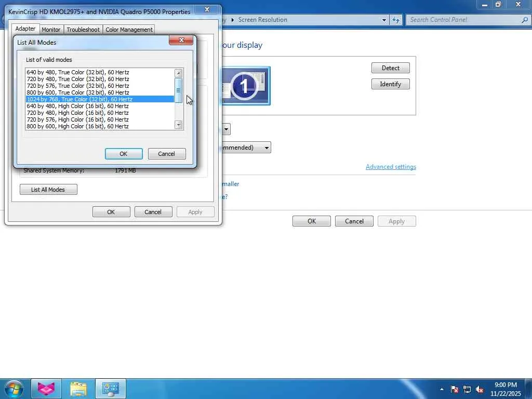Close the List All Modes dialog
This screenshot has width=532, height=399.
[181, 40]
